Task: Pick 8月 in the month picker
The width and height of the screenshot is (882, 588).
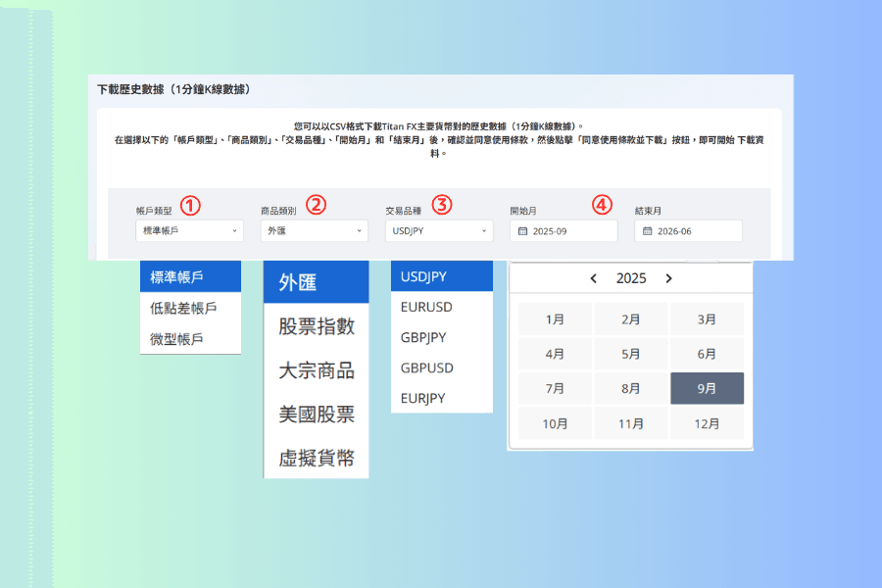Action: (631, 388)
